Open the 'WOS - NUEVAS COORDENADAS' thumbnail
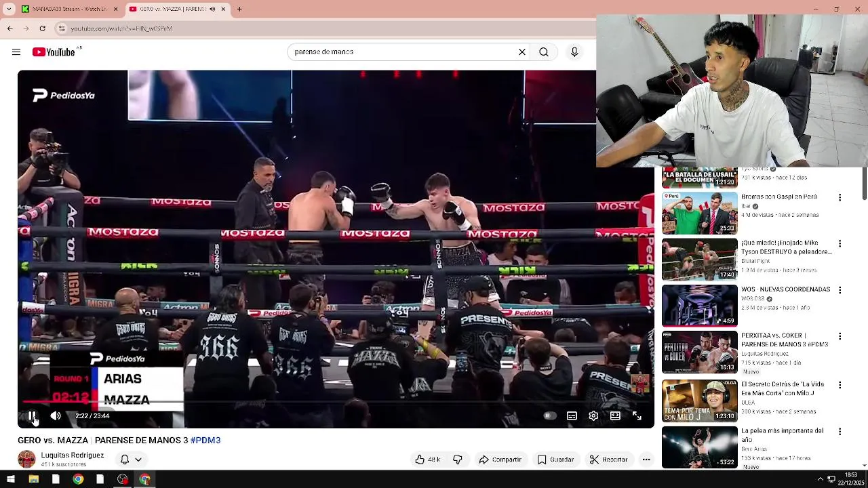This screenshot has height=488, width=868. [x=699, y=305]
